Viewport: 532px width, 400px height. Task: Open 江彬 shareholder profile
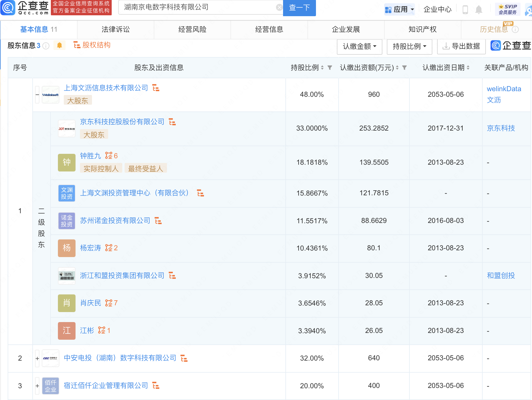click(x=87, y=331)
